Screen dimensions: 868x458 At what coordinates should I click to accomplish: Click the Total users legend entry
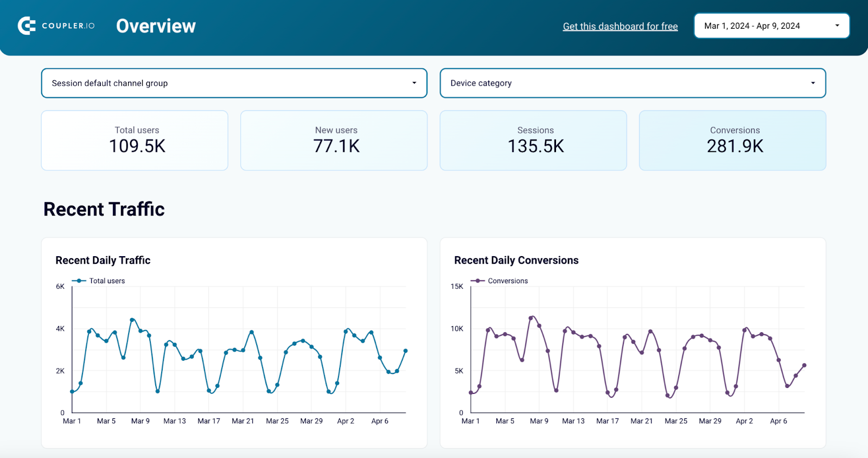98,281
